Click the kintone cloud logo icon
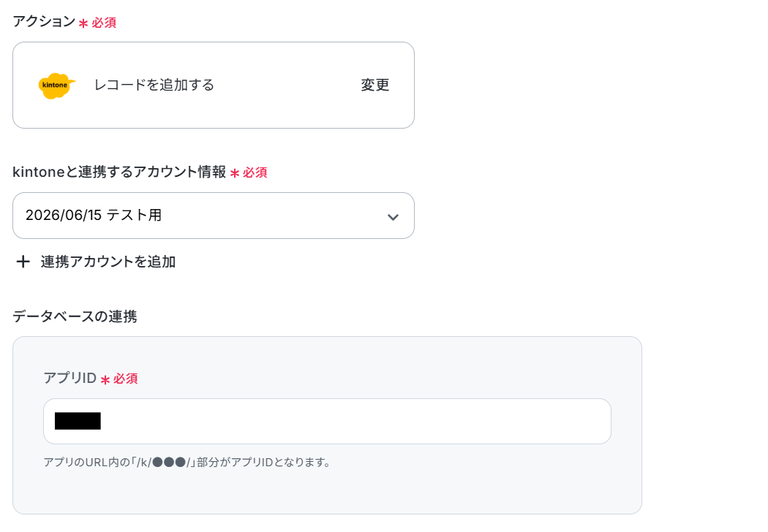This screenshot has height=532, width=768. point(57,85)
